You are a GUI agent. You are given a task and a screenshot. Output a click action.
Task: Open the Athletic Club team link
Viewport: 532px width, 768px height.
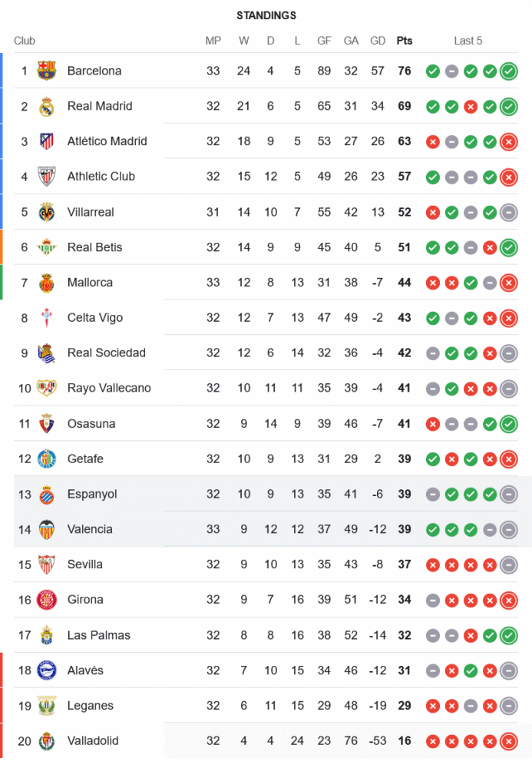(x=101, y=177)
